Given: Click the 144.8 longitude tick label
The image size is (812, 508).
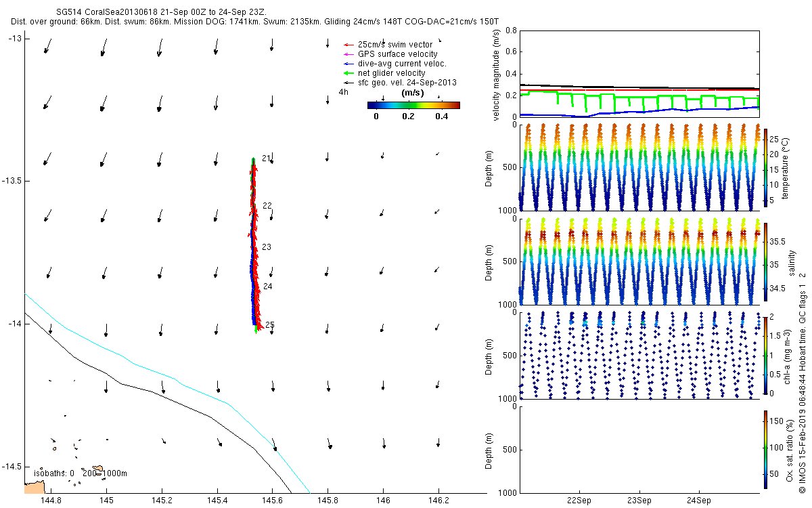Looking at the screenshot, I should (x=51, y=501).
